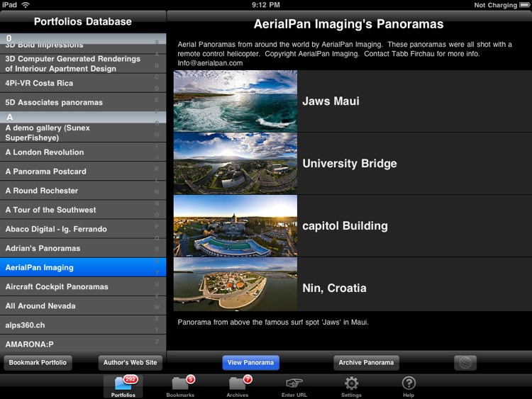
Task: Tap the View Panorama button
Action: pyautogui.click(x=250, y=363)
